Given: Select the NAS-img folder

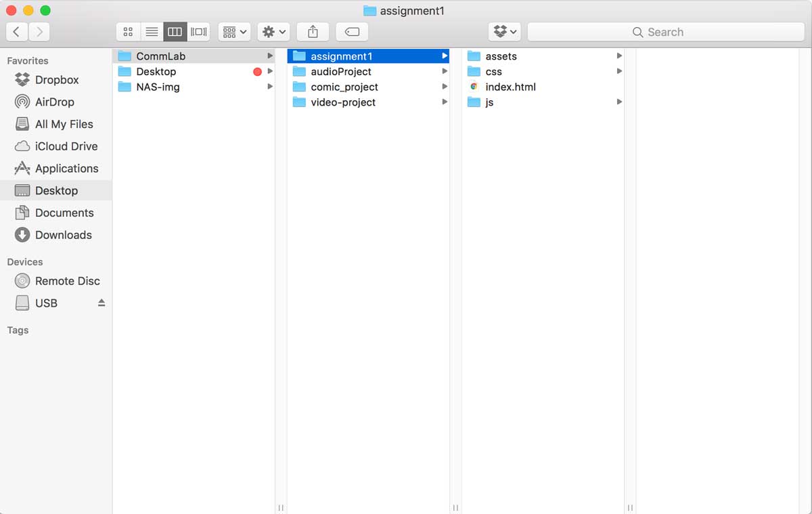Looking at the screenshot, I should pyautogui.click(x=194, y=87).
